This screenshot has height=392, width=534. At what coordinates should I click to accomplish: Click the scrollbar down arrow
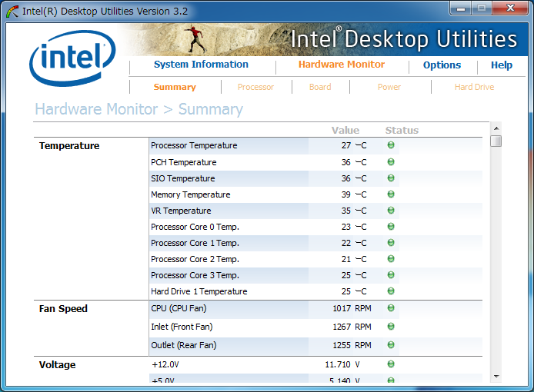(x=496, y=377)
